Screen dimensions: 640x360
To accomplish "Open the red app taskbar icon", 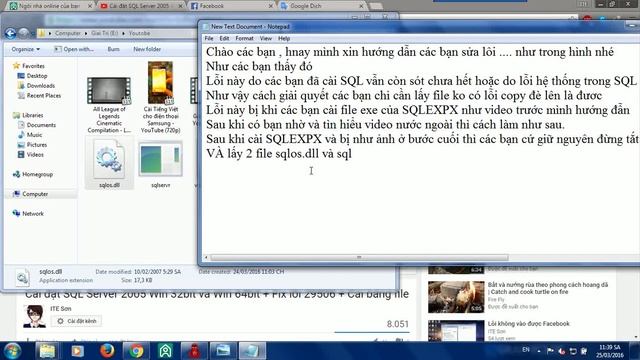I will click(x=194, y=351).
